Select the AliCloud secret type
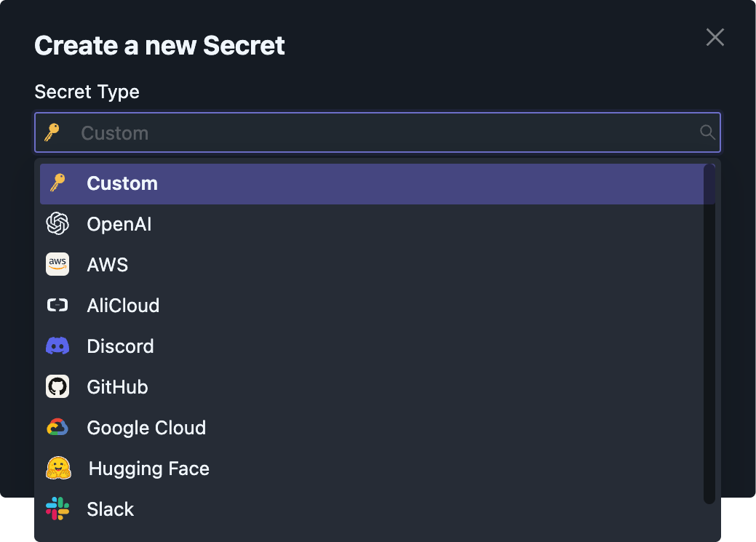Viewport: 756px width, 542px height. tap(123, 306)
